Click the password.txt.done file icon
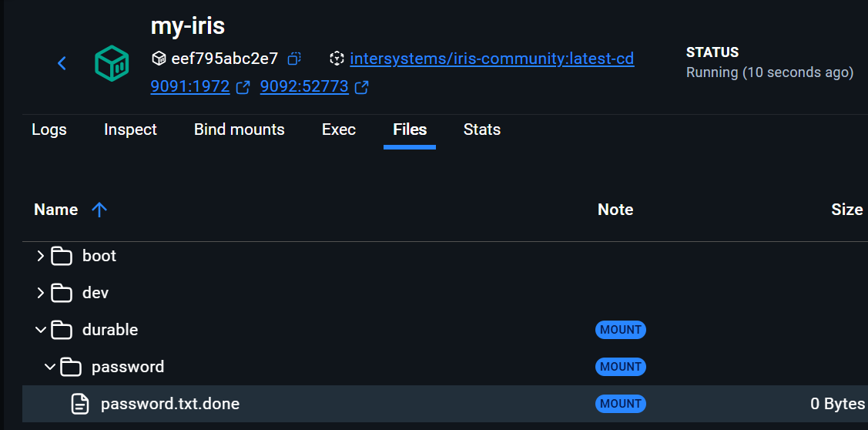The height and width of the screenshot is (430, 868). click(80, 404)
